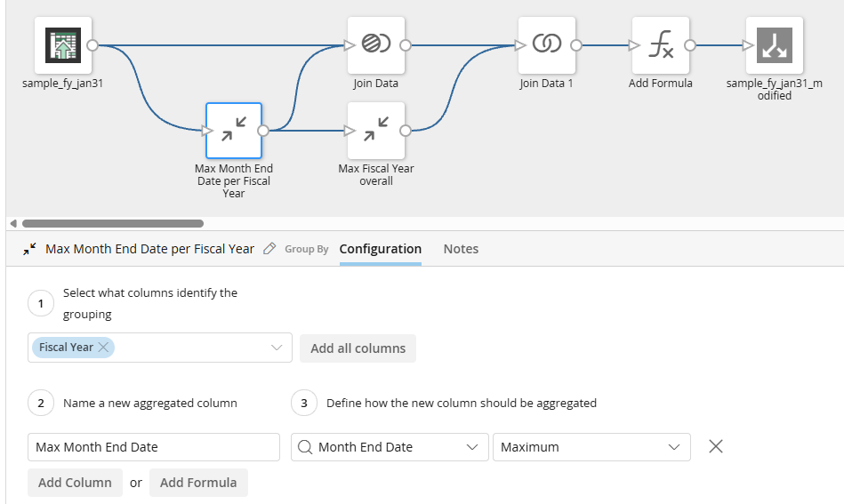The height and width of the screenshot is (504, 844).
Task: Select the sample_fy_jan31 input data node
Action: [63, 45]
